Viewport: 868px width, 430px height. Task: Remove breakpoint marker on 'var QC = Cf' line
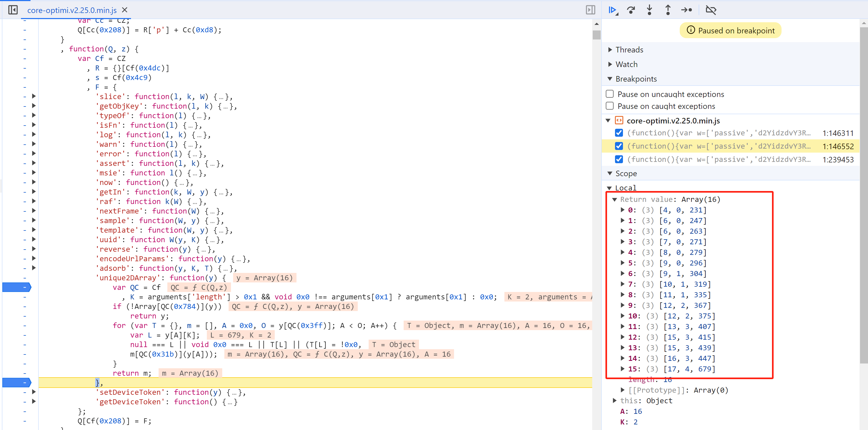pyautogui.click(x=17, y=287)
